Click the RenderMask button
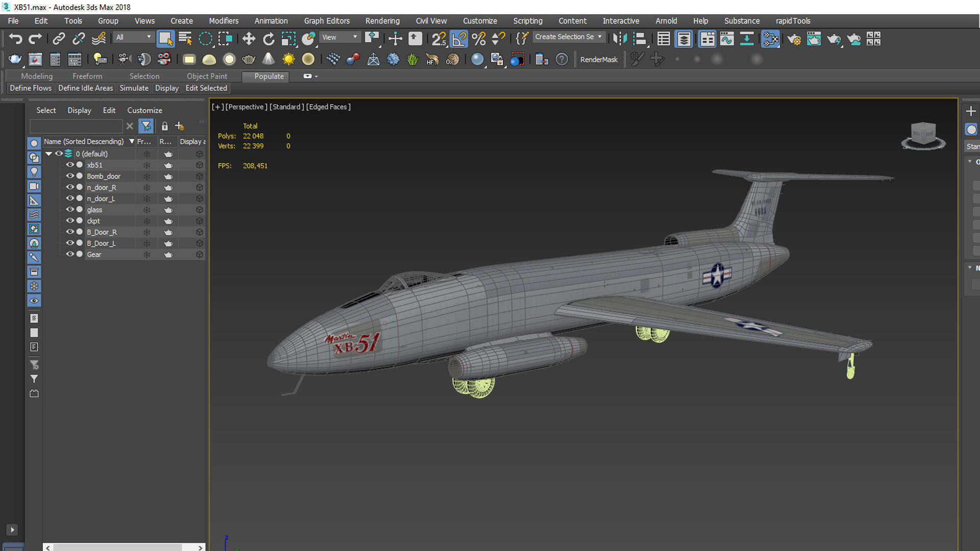Image resolution: width=980 pixels, height=551 pixels. (599, 60)
